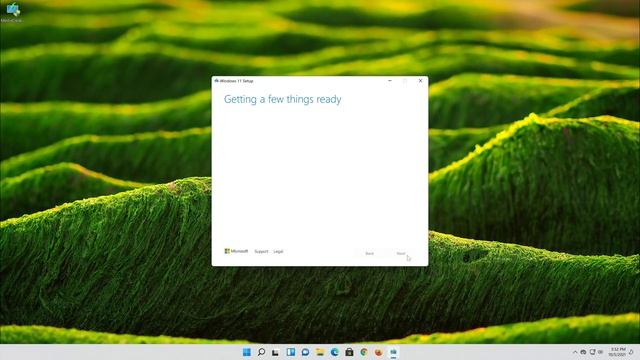This screenshot has width=640, height=360.
Task: Launch Google Chrome from the taskbar
Action: (364, 352)
